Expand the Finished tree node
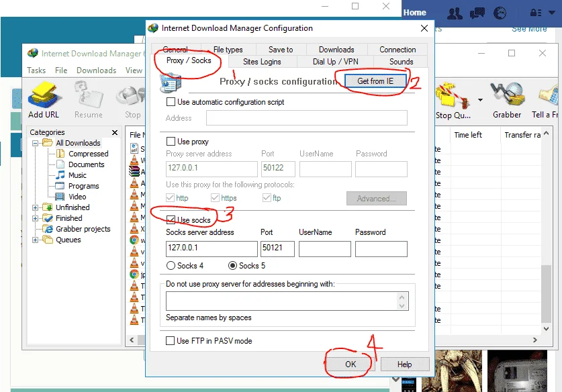562x392 pixels. 35,219
